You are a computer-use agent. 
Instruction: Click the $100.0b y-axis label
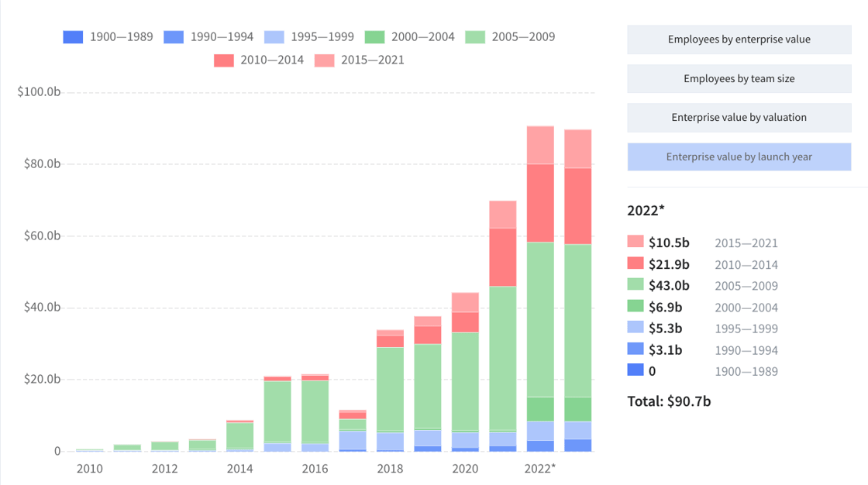39,92
